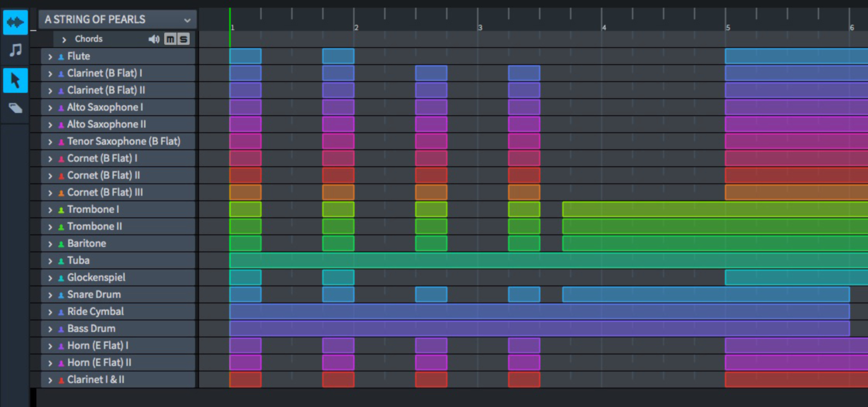Image resolution: width=868 pixels, height=407 pixels.
Task: Click bar 2 marker on the ruler
Action: [x=356, y=28]
